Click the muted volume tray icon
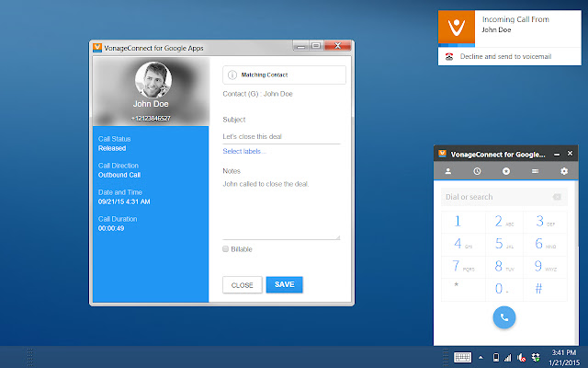This screenshot has height=368, width=588. point(521,358)
